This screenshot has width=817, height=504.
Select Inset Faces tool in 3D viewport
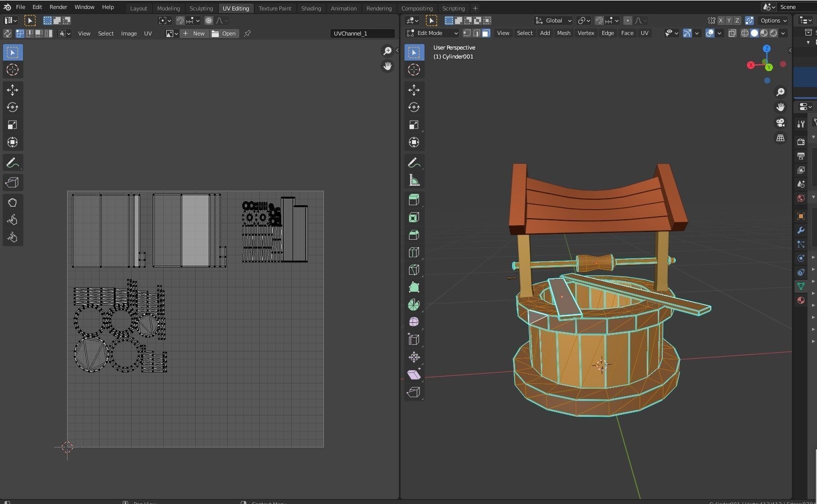click(x=414, y=217)
